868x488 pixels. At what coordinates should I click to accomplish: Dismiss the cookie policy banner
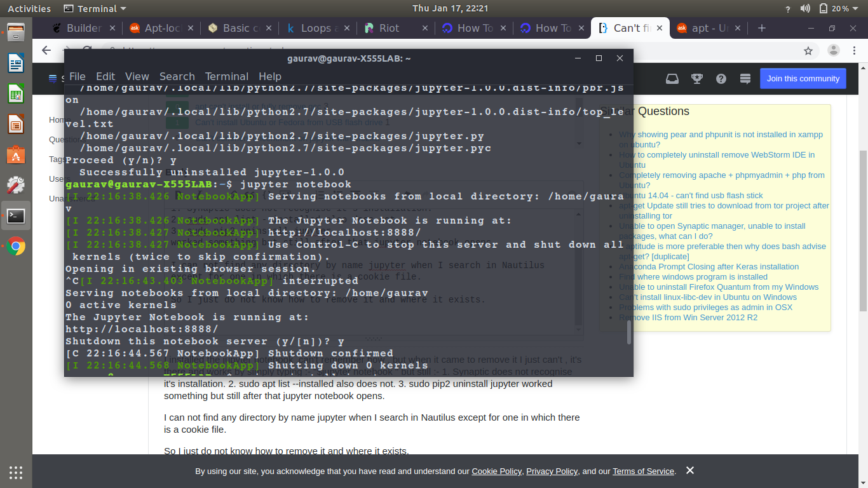pyautogui.click(x=690, y=471)
